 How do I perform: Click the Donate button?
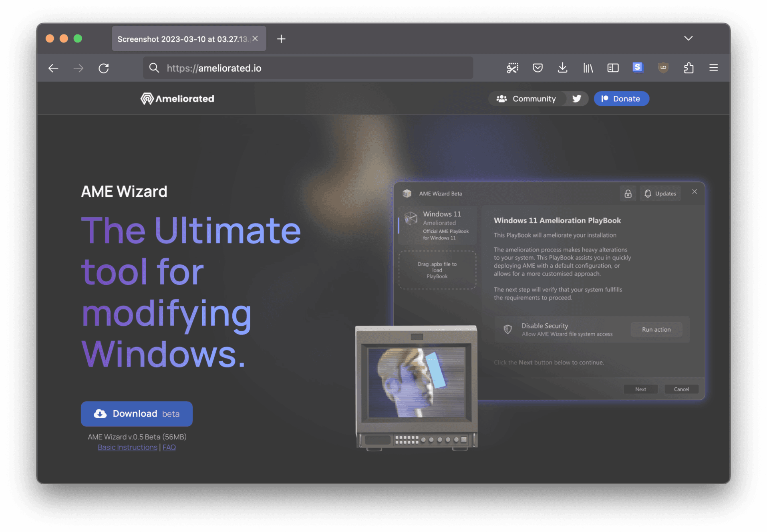pos(621,99)
